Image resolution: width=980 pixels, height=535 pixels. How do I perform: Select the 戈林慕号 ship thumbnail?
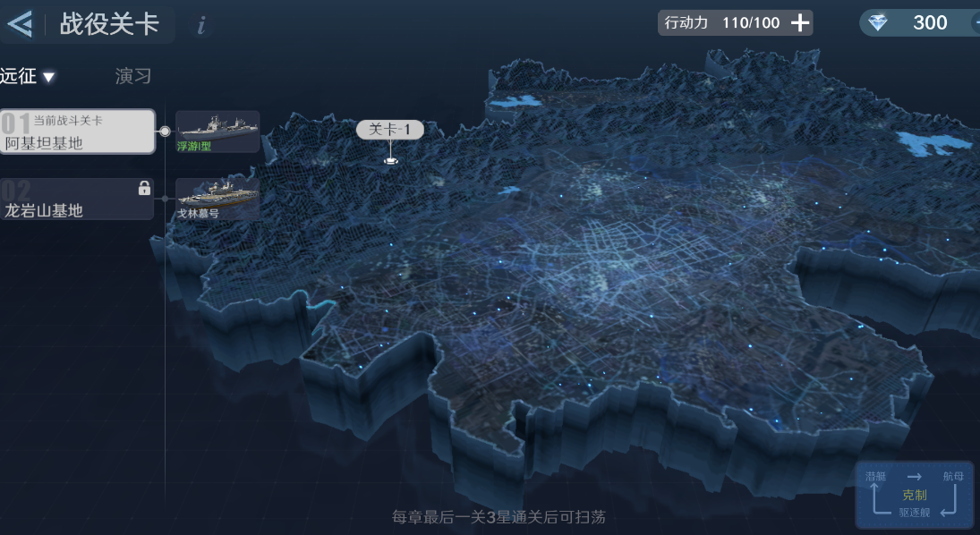(217, 199)
